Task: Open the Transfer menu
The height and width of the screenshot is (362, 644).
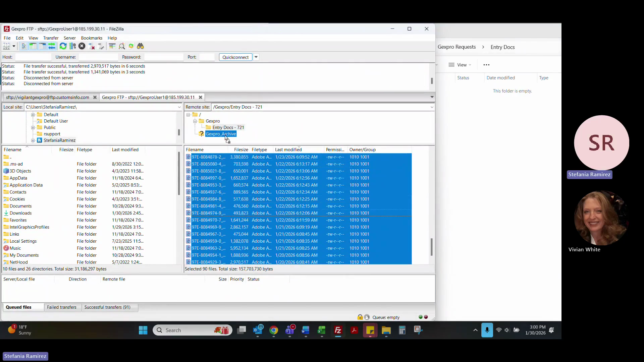Action: click(x=51, y=38)
